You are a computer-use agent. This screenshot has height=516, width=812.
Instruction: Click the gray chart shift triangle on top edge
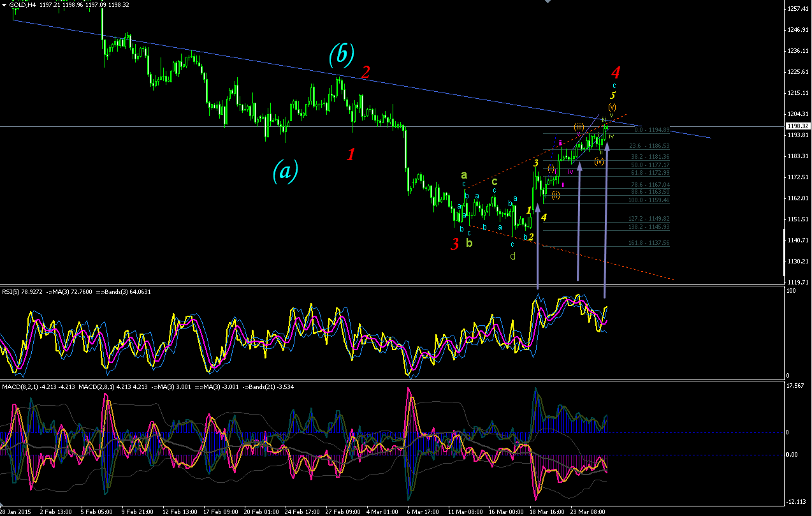pos(546,3)
